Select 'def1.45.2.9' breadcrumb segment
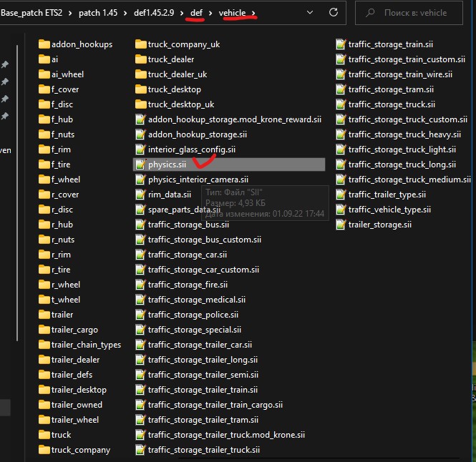The width and height of the screenshot is (476, 462). (154, 13)
